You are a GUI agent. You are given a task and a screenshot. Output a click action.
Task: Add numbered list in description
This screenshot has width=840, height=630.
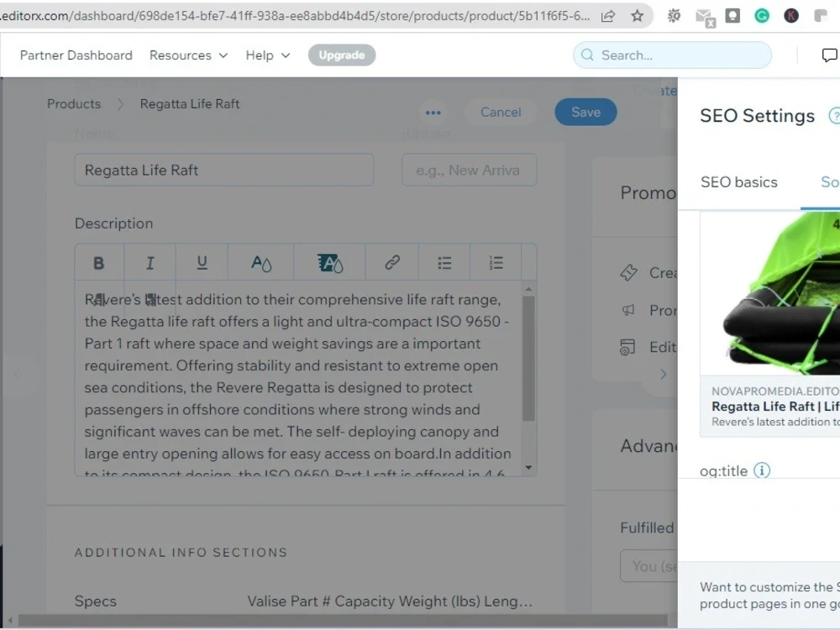496,262
